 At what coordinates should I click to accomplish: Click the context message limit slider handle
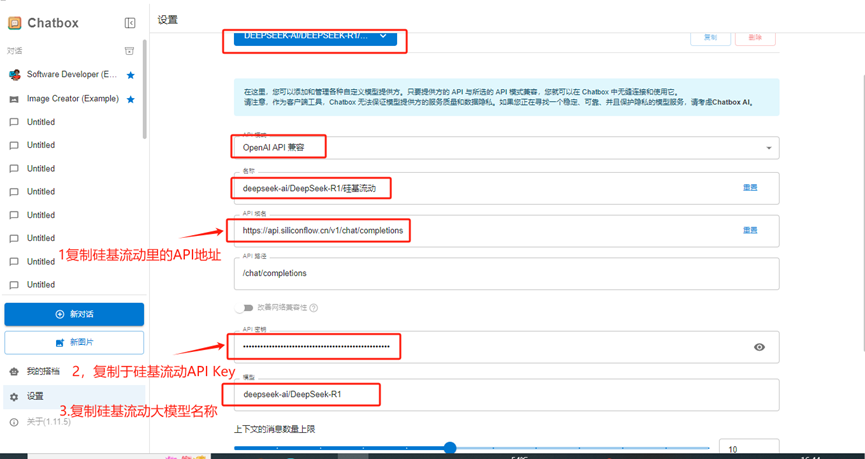[x=450, y=447]
